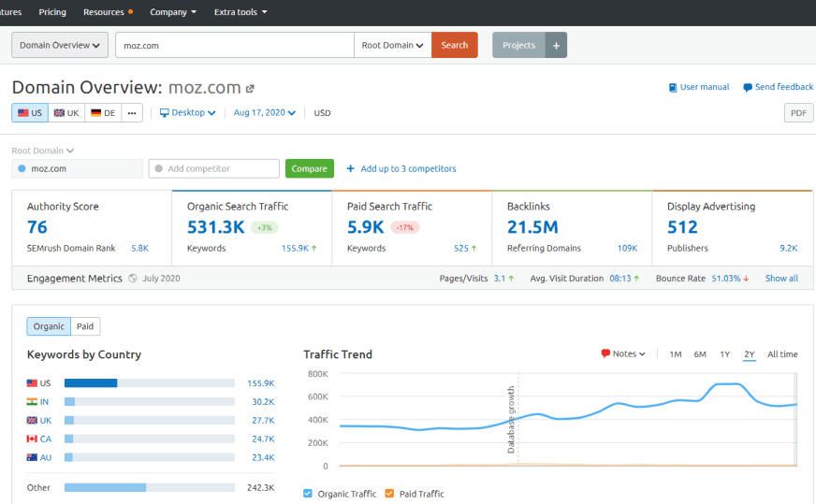Click India flag in Keywords by Country
Screen dimensions: 816x504
[32, 401]
